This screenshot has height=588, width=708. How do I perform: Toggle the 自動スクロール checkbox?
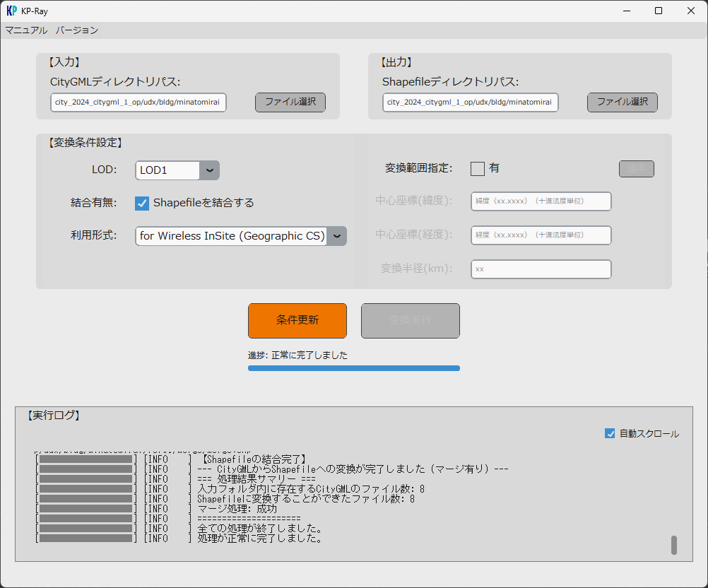pos(610,433)
